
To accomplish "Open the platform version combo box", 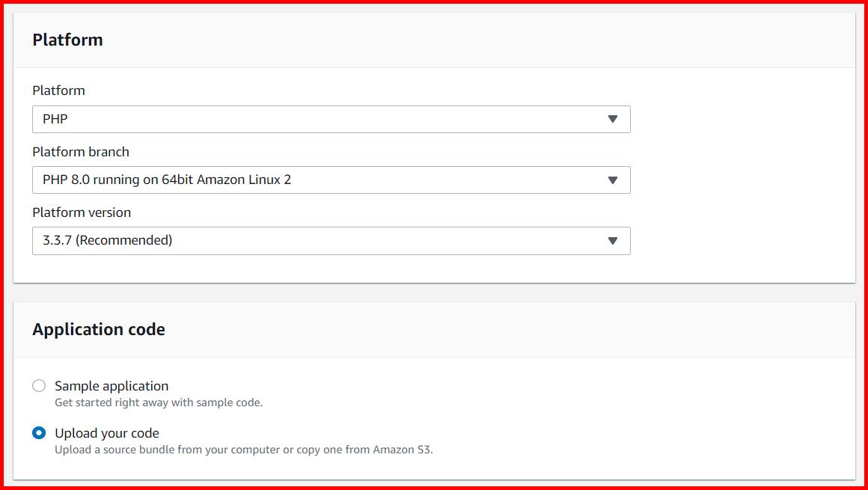I will point(329,240).
